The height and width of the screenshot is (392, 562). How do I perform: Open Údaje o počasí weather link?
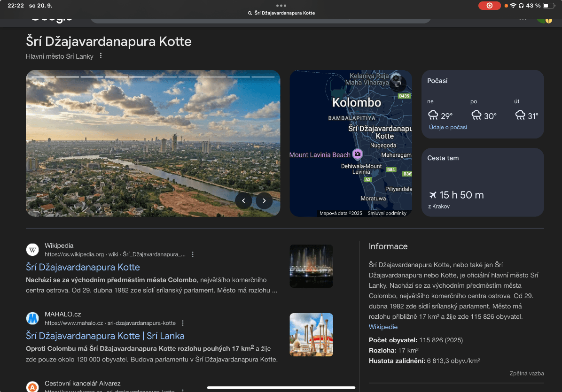point(448,127)
